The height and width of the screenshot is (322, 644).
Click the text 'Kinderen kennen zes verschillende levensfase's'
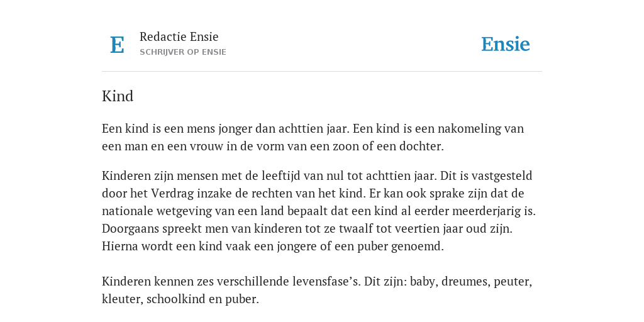pos(231,281)
